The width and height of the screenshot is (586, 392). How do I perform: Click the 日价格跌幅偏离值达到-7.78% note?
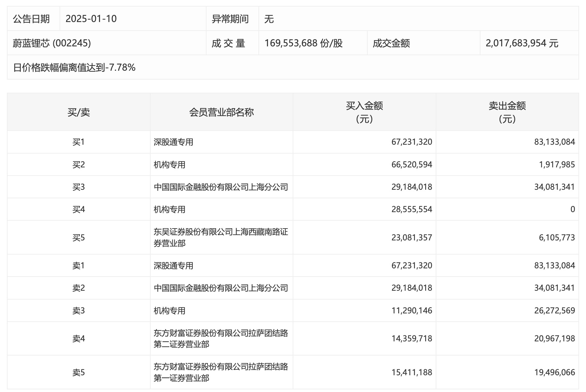pyautogui.click(x=74, y=67)
